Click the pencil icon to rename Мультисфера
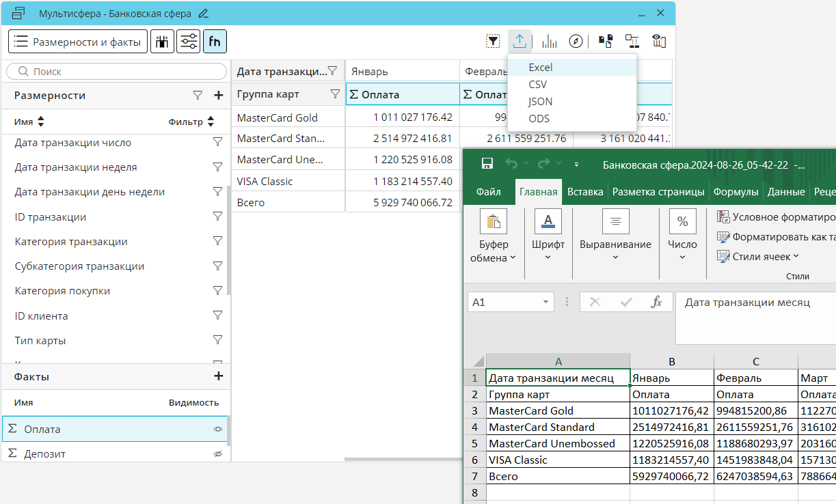Image resolution: width=836 pixels, height=504 pixels. [203, 14]
